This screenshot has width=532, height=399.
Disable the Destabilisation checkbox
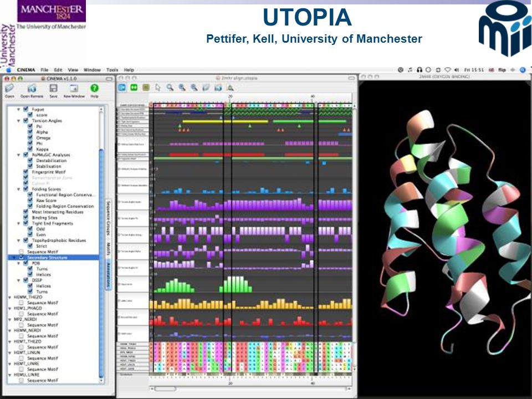[30, 161]
